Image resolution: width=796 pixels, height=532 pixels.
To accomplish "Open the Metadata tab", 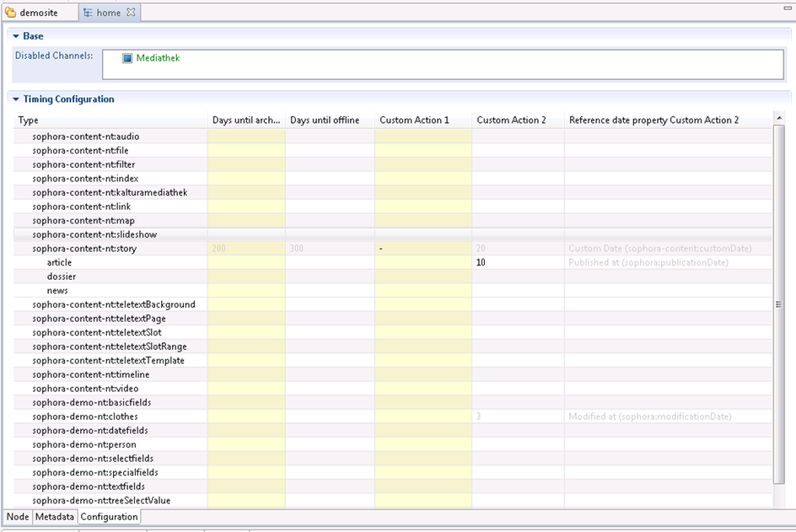I will [54, 516].
